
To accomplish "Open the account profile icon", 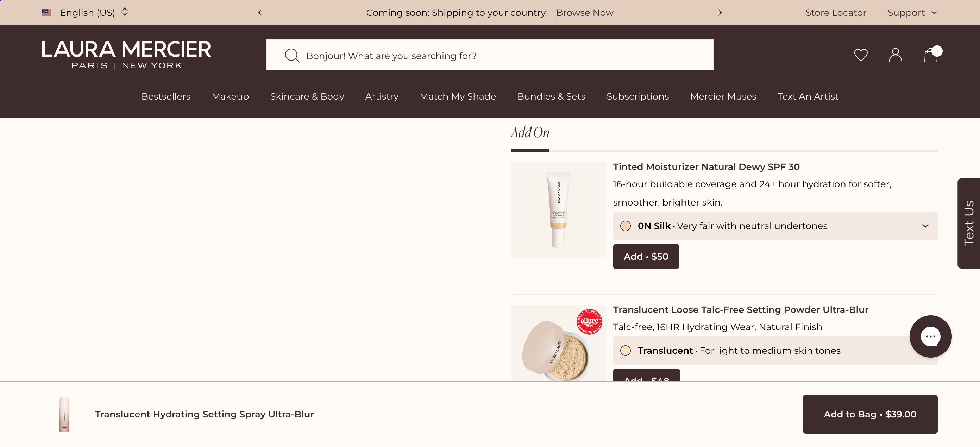I will click(x=895, y=55).
